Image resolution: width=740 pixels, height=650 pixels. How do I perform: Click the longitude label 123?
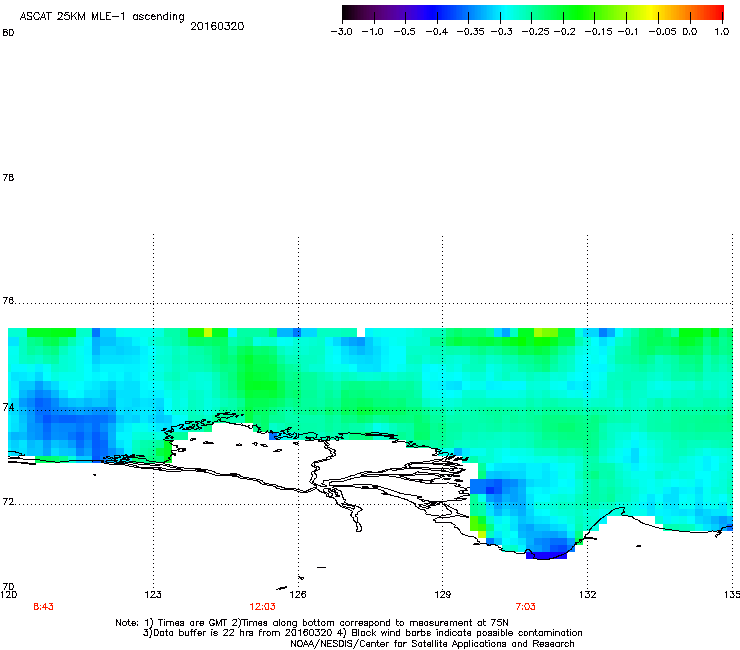coord(153,594)
